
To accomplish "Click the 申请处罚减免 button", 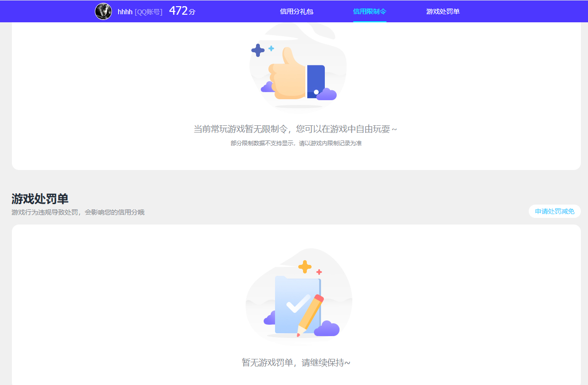I will [554, 211].
